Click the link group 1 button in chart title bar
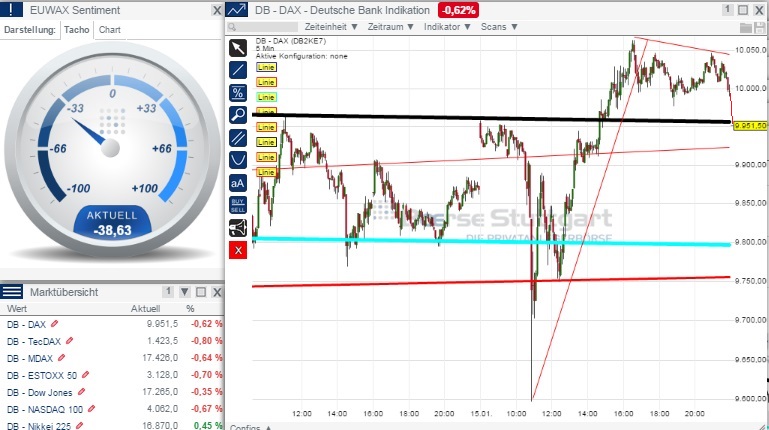Image resolution: width=769 pixels, height=430 pixels. pos(728,10)
